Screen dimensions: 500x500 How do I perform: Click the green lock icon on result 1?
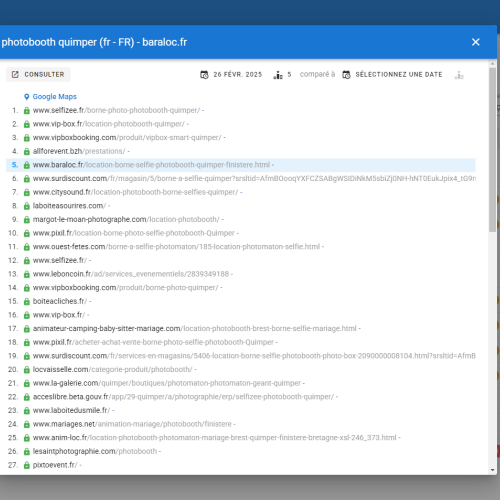pyautogui.click(x=27, y=110)
